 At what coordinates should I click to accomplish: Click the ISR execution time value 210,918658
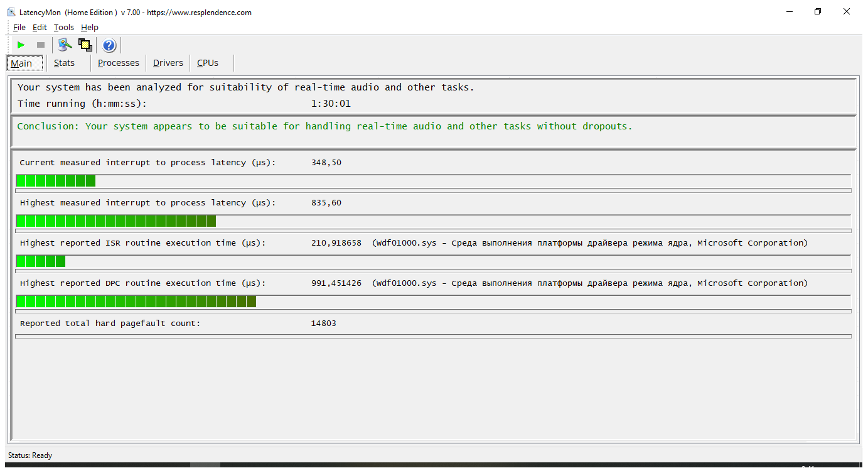coord(336,243)
